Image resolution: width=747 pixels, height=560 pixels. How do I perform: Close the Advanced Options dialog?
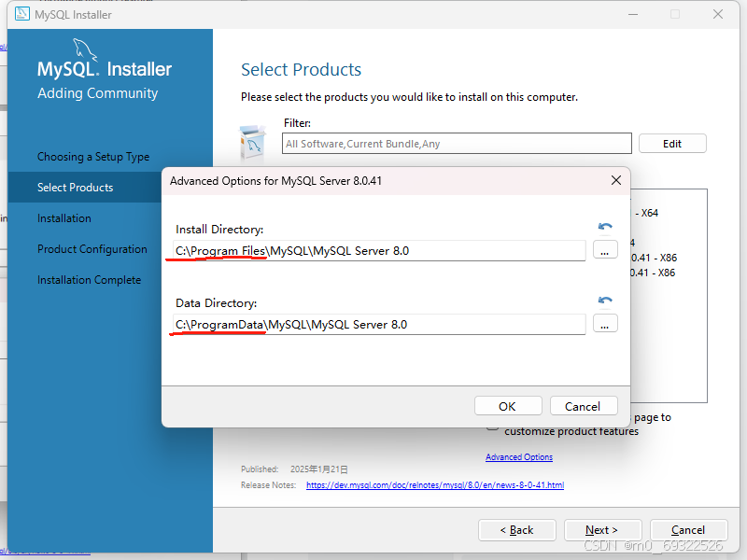(x=616, y=180)
